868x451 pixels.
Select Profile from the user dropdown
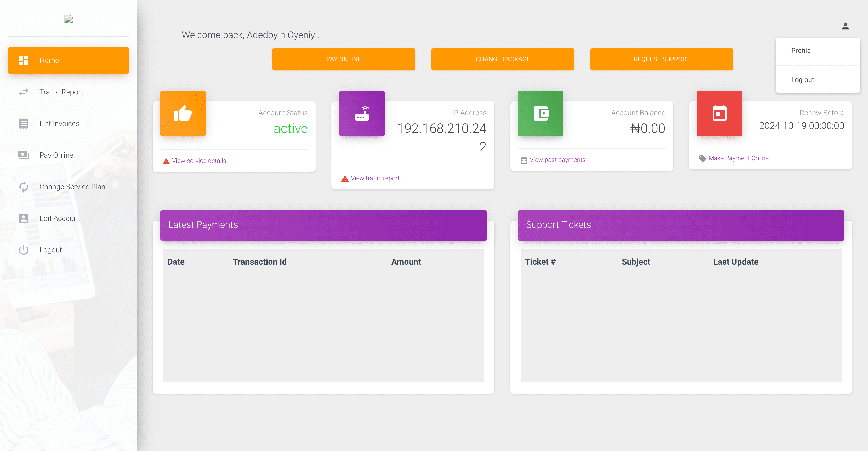(801, 51)
